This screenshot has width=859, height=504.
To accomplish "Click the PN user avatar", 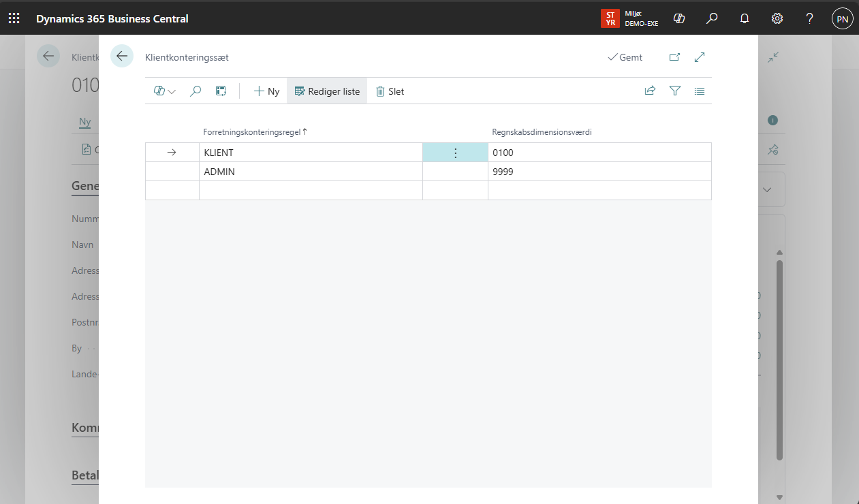I will (x=842, y=19).
